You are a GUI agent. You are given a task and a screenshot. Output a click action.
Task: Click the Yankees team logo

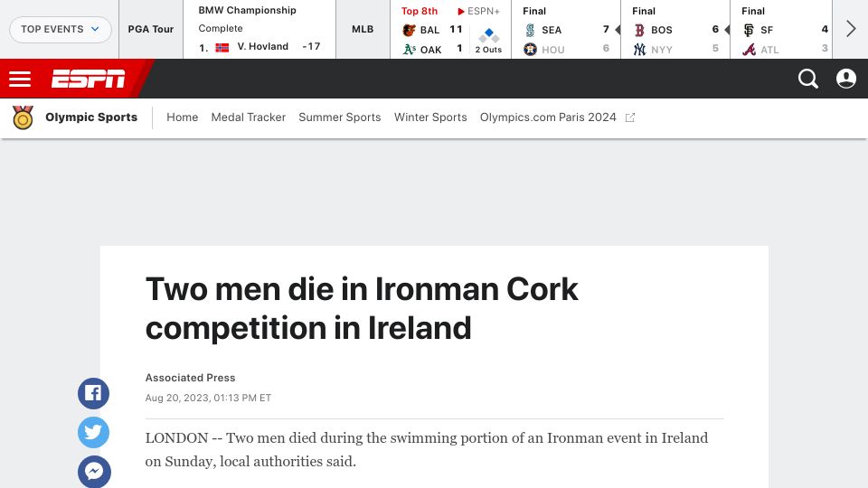pyautogui.click(x=639, y=49)
